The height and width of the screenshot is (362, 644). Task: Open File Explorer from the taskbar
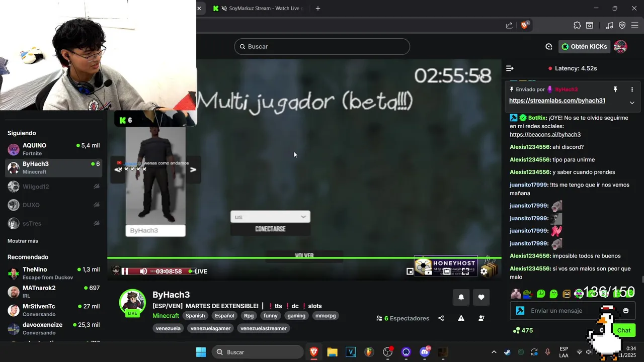coord(332,352)
